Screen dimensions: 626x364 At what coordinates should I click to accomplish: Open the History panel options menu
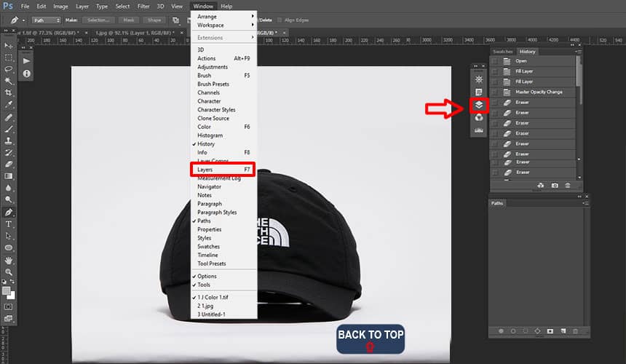click(579, 52)
